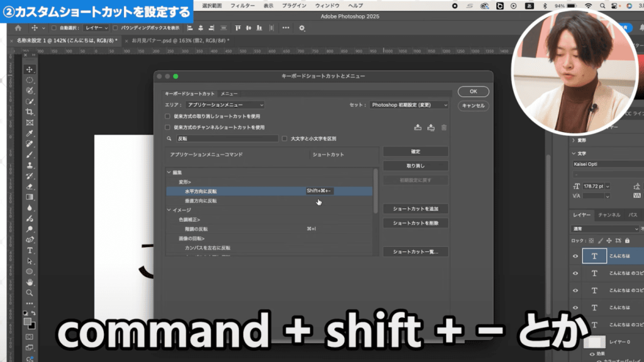Select the Clone Stamp tool
The height and width of the screenshot is (362, 644).
pyautogui.click(x=30, y=165)
